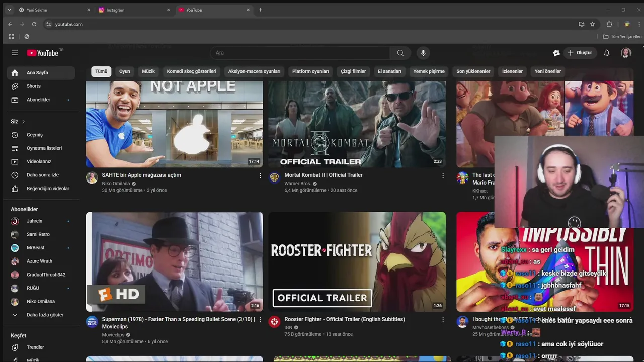The width and height of the screenshot is (644, 362).
Task: Select Çizgi filmler chip
Action: (353, 71)
